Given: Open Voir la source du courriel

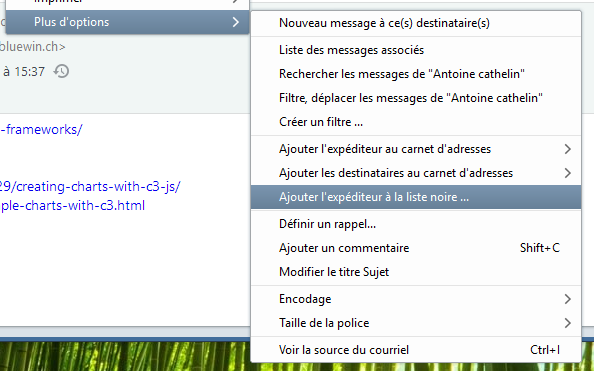Looking at the screenshot, I should (x=416, y=350).
